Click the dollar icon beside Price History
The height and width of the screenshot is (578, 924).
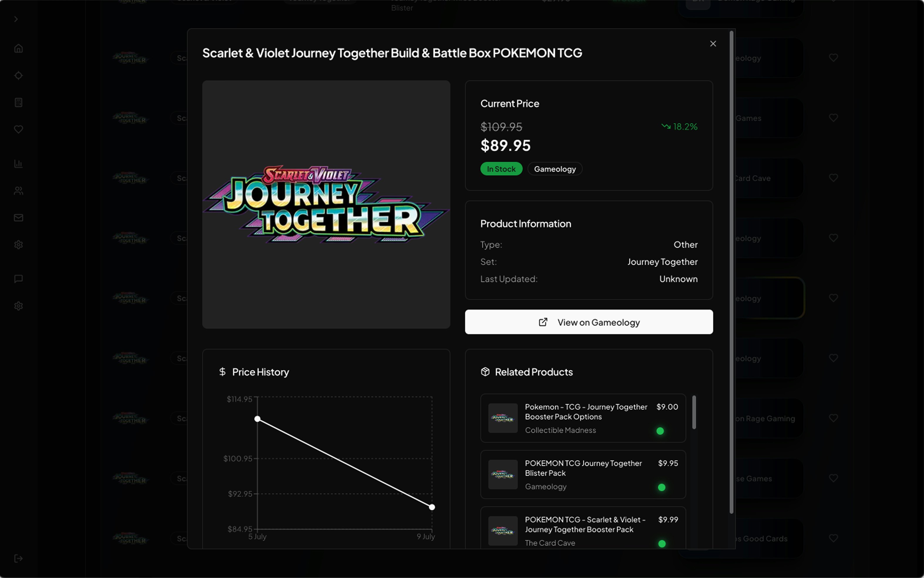pyautogui.click(x=222, y=372)
